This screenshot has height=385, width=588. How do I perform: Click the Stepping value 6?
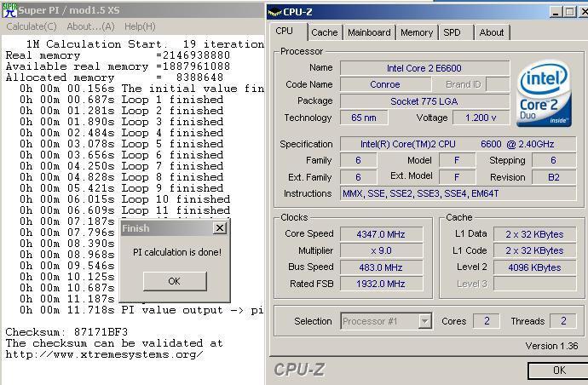coord(554,160)
